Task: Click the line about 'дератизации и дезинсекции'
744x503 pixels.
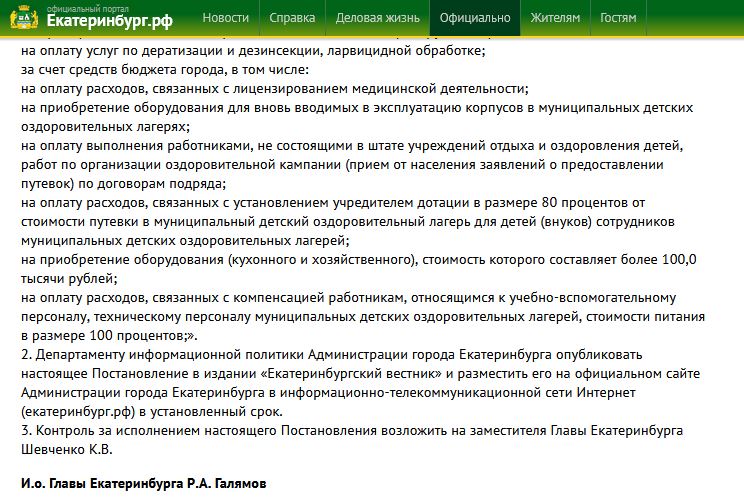Action: point(253,51)
